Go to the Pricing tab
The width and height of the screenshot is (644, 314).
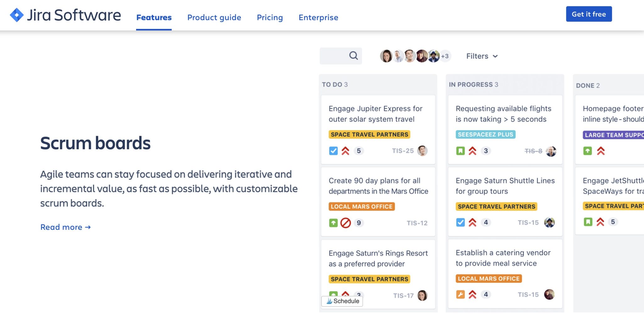(x=270, y=17)
